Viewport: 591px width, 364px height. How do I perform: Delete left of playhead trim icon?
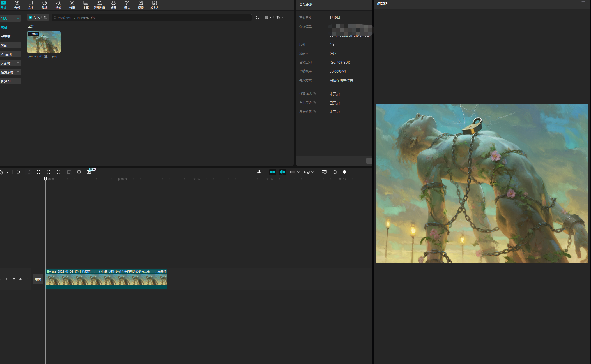coord(49,172)
